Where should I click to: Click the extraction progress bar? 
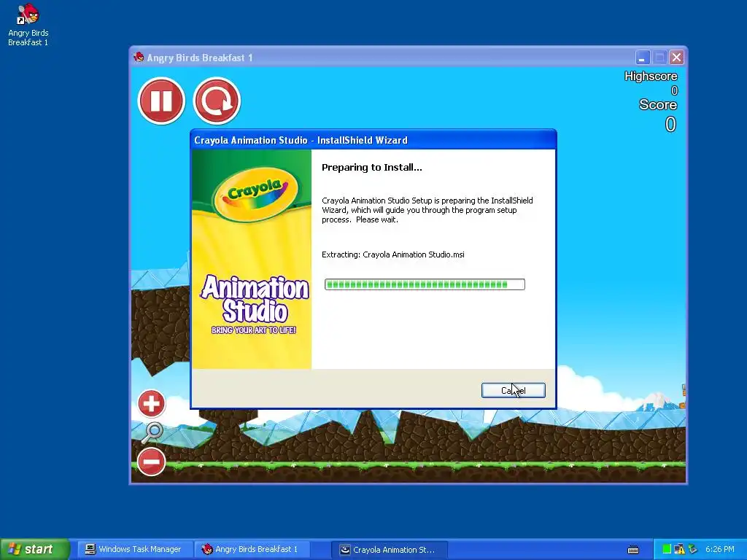[425, 284]
